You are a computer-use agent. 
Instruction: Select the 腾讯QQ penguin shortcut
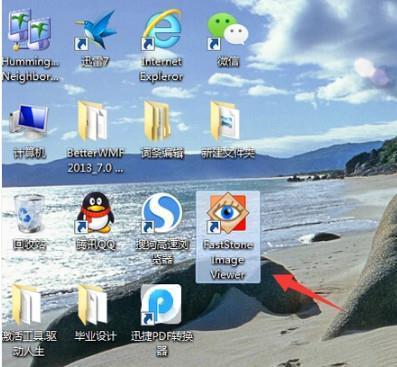pyautogui.click(x=95, y=213)
